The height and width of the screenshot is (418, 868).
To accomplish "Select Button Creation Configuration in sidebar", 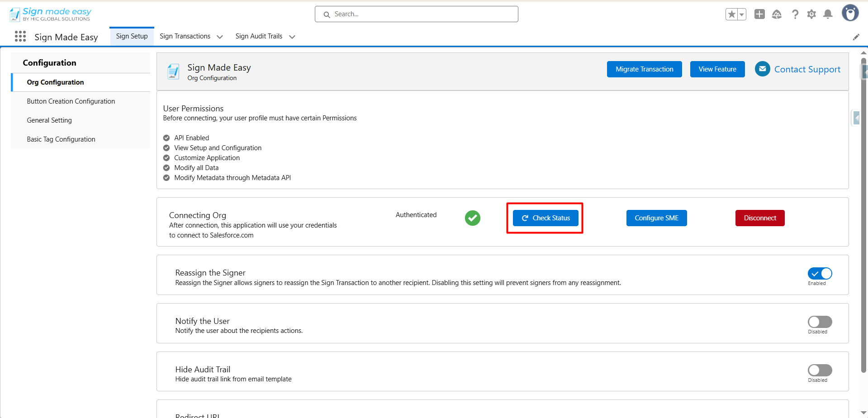I will pyautogui.click(x=71, y=101).
